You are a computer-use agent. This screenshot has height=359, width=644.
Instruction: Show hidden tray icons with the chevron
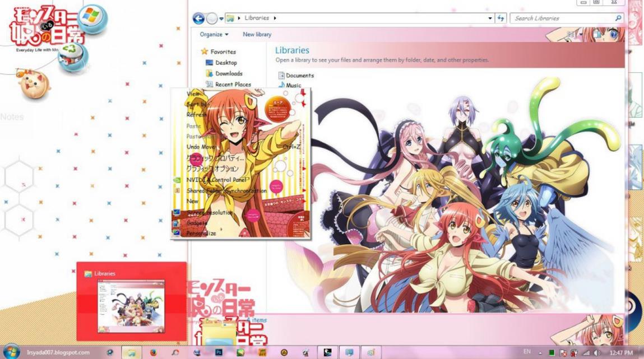coord(540,353)
